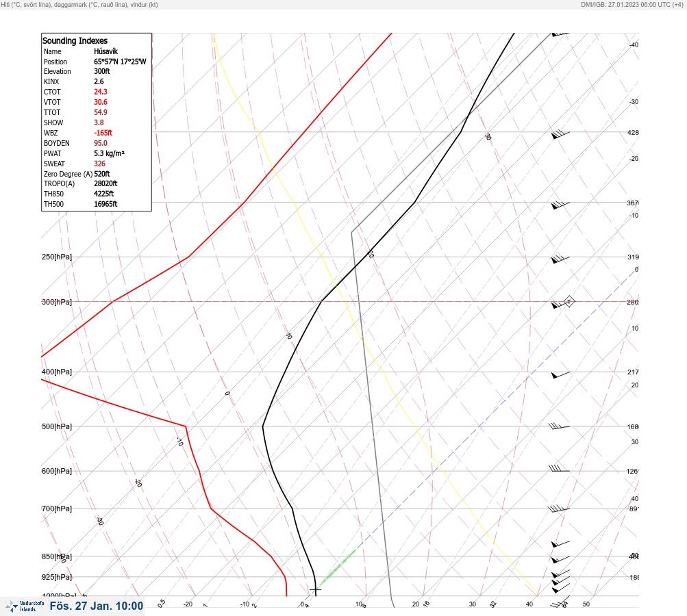Click the date label Fös. 27 Jan. 10:00
This screenshot has width=687, height=616.
tap(97, 606)
